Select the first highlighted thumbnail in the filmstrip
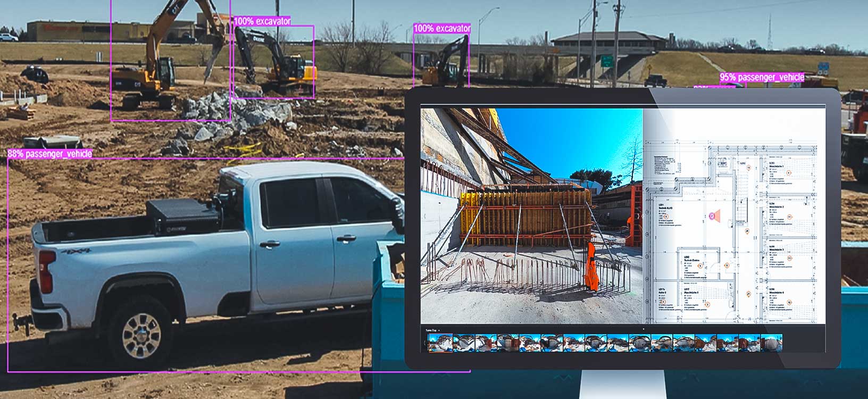The width and height of the screenshot is (868, 399). click(x=441, y=343)
